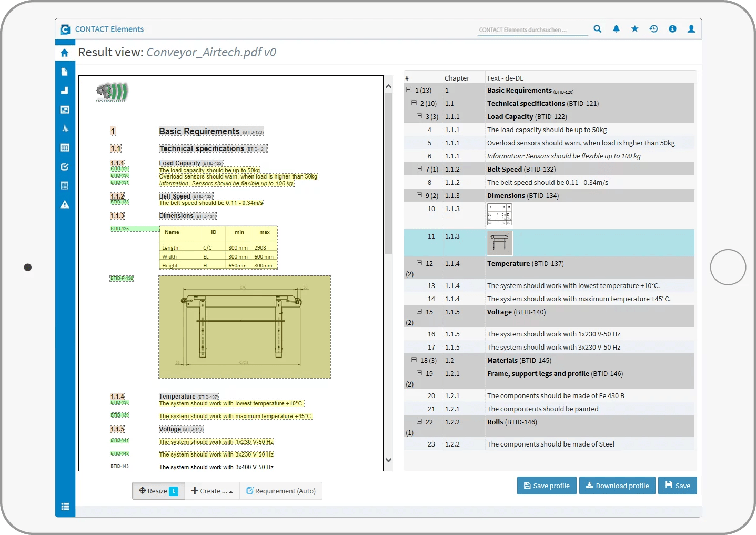Collapse row 19 Frame, support legs
Image resolution: width=756 pixels, height=535 pixels.
(419, 373)
